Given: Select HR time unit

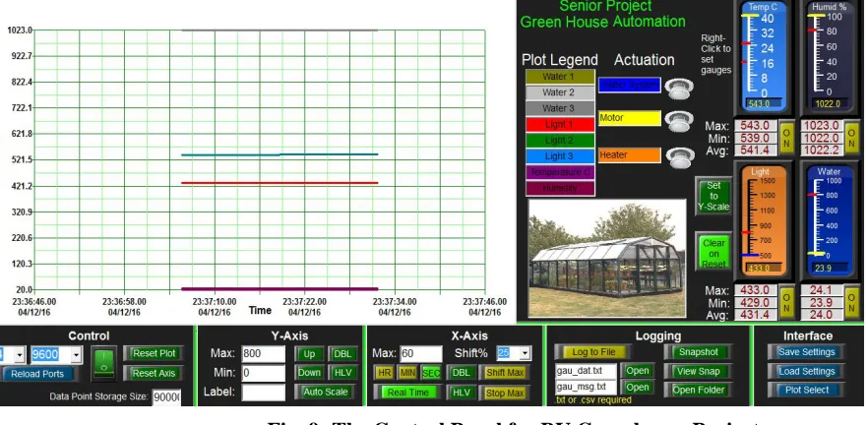Looking at the screenshot, I should pyautogui.click(x=384, y=373).
